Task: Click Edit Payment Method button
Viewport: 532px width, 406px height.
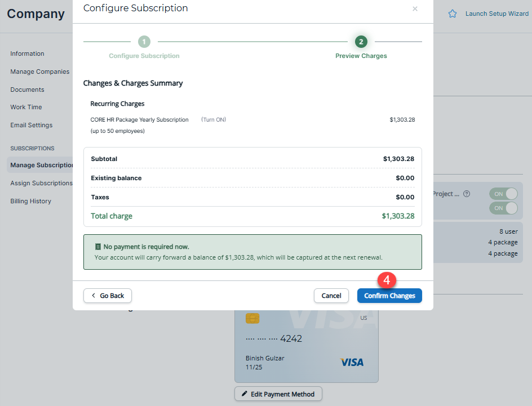Action: 278,394
